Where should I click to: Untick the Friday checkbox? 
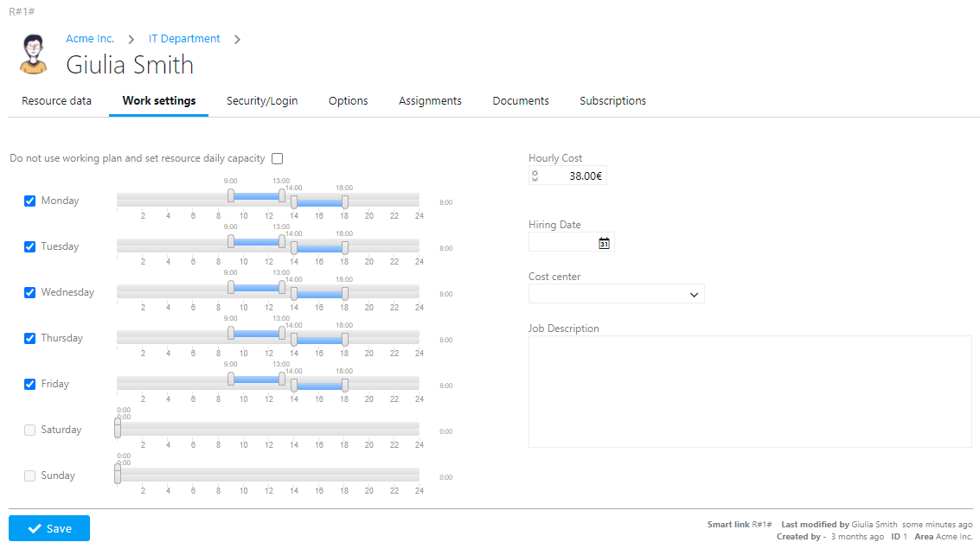[30, 384]
